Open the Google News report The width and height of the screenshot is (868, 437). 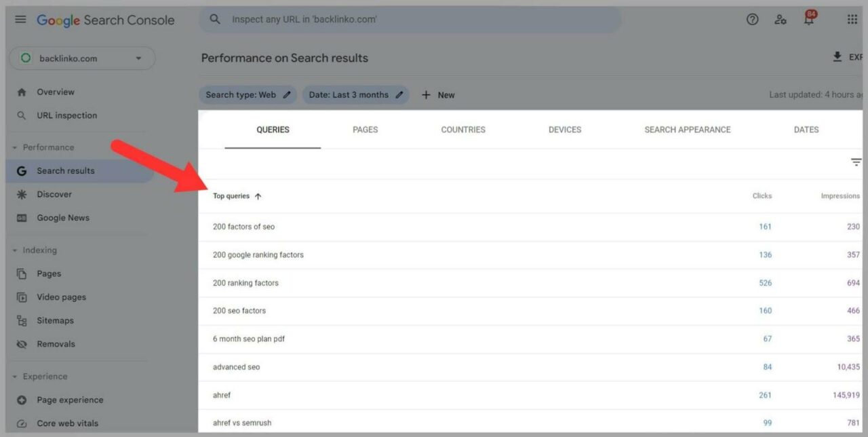point(63,217)
